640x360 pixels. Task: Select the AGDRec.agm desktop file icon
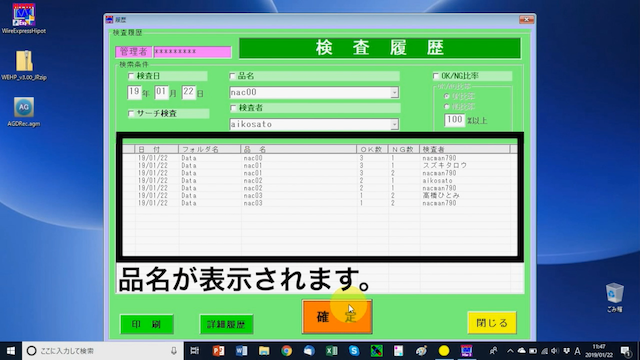pyautogui.click(x=24, y=112)
